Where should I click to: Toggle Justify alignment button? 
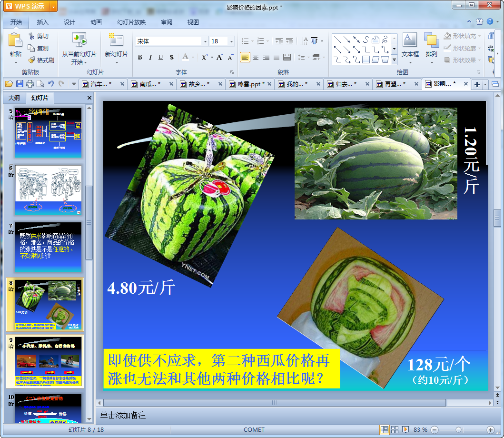(x=277, y=57)
